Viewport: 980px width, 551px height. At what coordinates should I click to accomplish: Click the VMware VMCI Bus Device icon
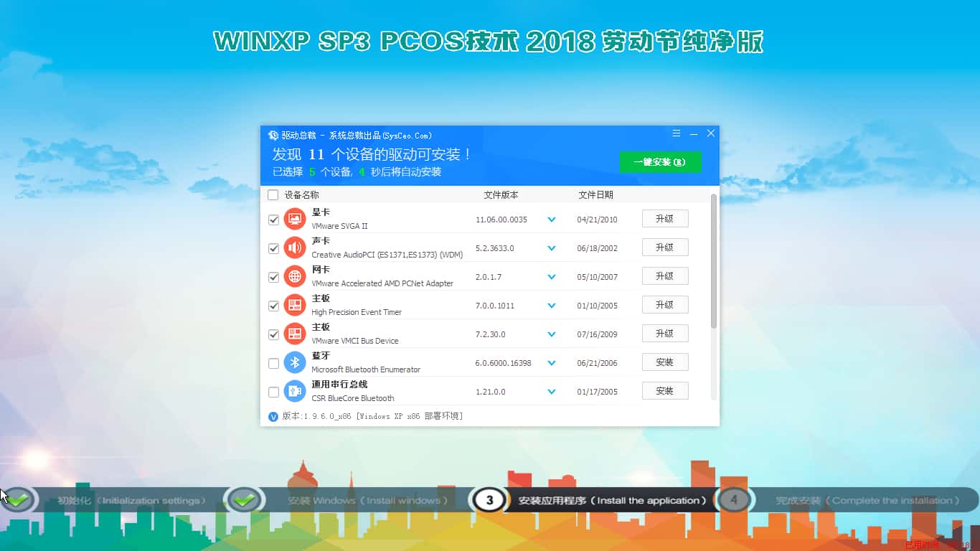[294, 334]
